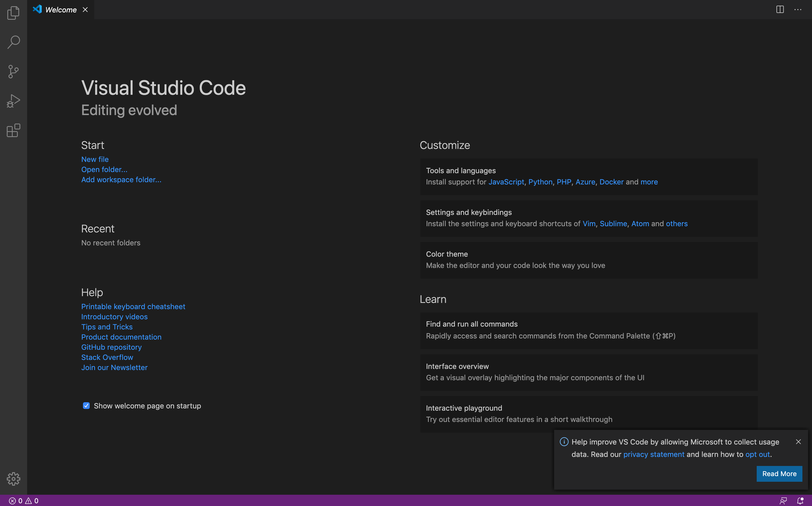
Task: Click the Python language support link
Action: pyautogui.click(x=540, y=182)
